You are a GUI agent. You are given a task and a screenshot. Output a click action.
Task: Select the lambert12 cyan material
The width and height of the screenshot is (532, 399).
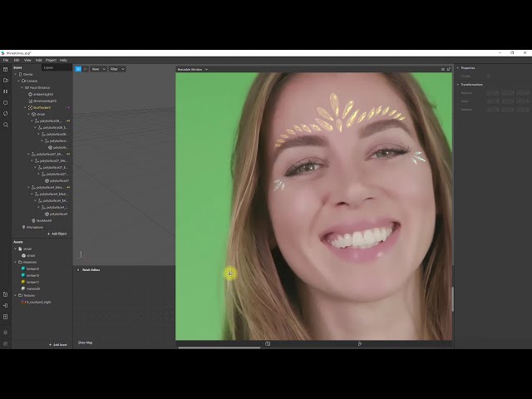(x=31, y=268)
